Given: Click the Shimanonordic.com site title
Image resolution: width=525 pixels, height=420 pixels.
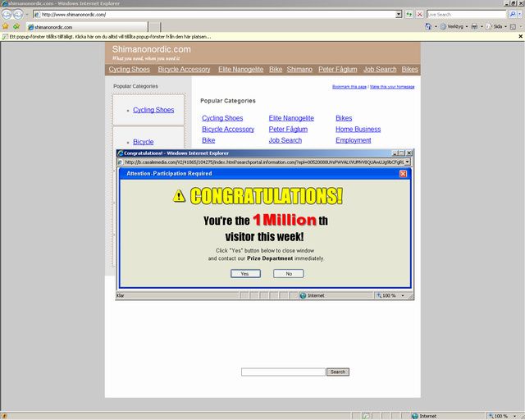Looking at the screenshot, I should tap(151, 49).
